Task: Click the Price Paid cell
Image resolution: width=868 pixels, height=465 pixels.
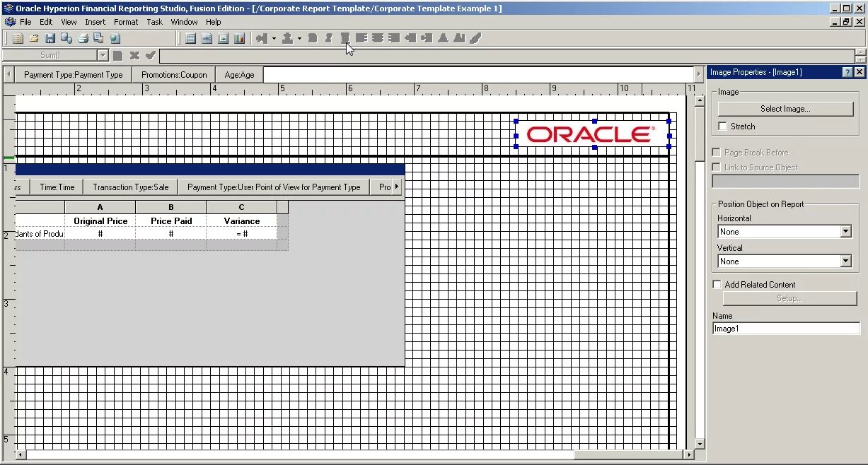Action: (x=171, y=221)
